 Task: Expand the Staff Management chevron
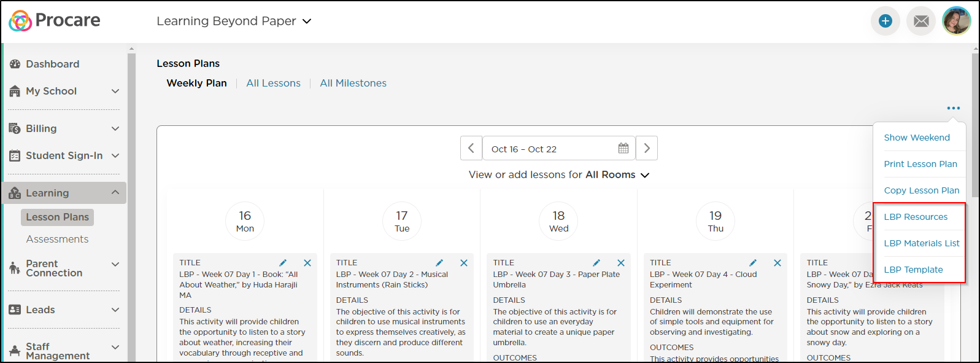click(115, 347)
